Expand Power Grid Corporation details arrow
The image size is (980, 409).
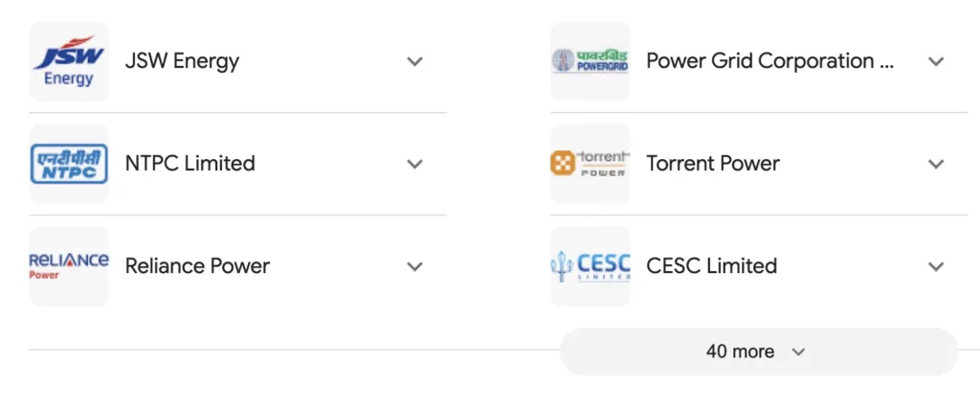tap(936, 61)
